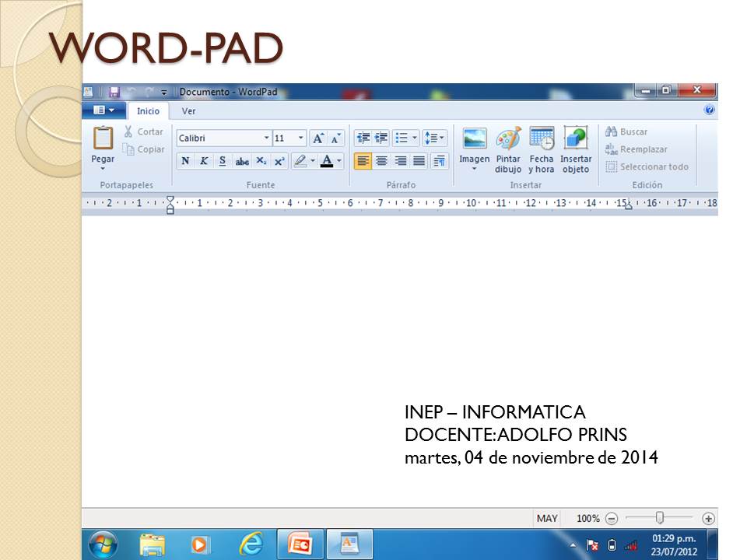Click the zoom in plus button
Image resolution: width=747 pixels, height=560 pixels.
click(x=708, y=519)
